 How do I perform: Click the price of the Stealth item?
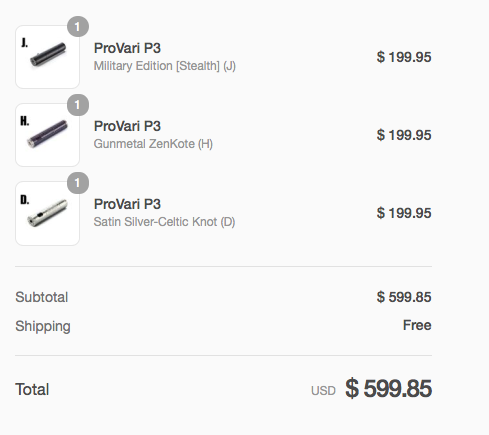[404, 57]
